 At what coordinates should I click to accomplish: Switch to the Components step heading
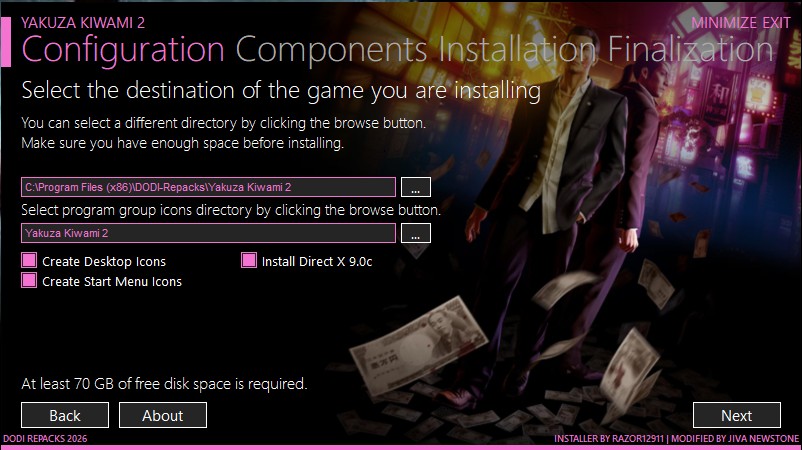[331, 50]
